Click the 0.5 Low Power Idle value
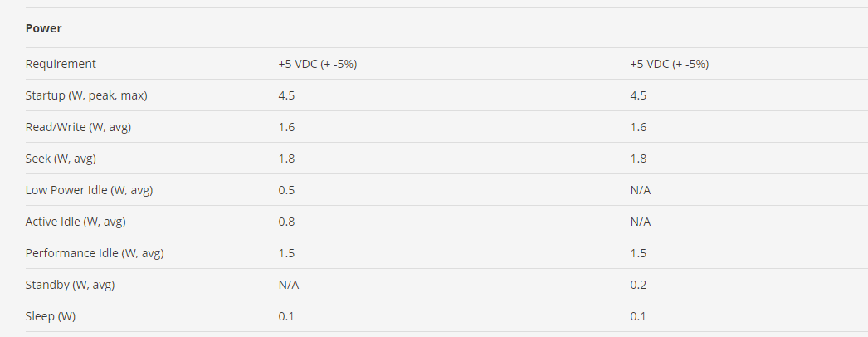 [287, 190]
